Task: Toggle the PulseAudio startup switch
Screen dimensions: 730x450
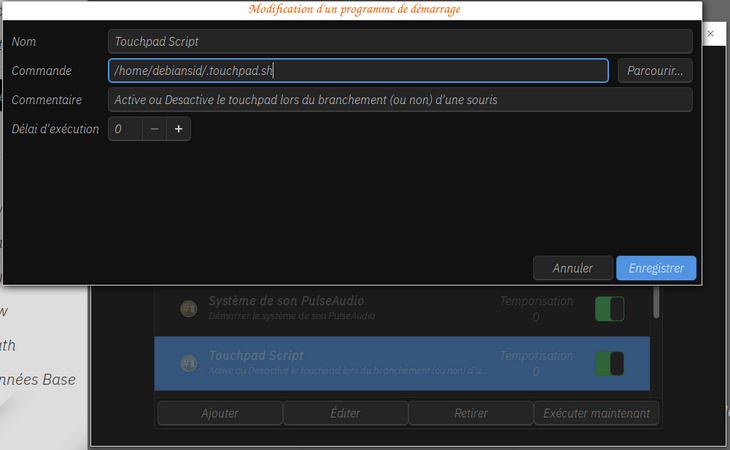Action: click(x=609, y=309)
